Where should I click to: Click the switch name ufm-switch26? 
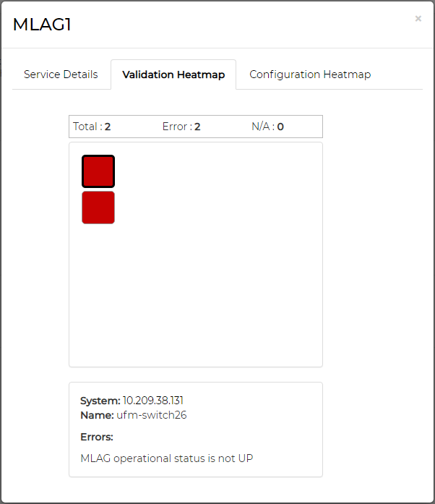(152, 415)
